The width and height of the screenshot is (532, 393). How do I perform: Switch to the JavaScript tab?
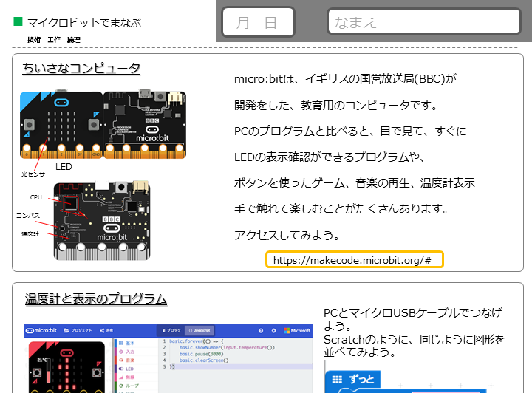(199, 330)
